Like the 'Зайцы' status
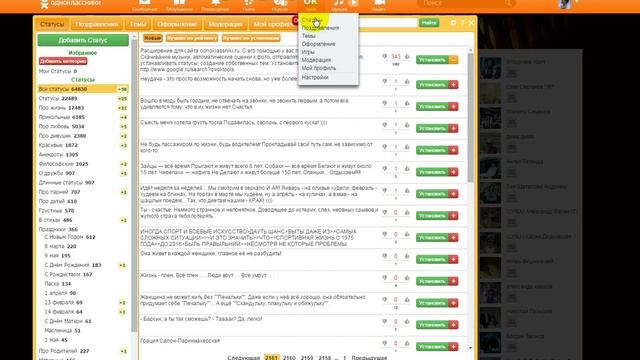640x360 pixels. (x=407, y=169)
